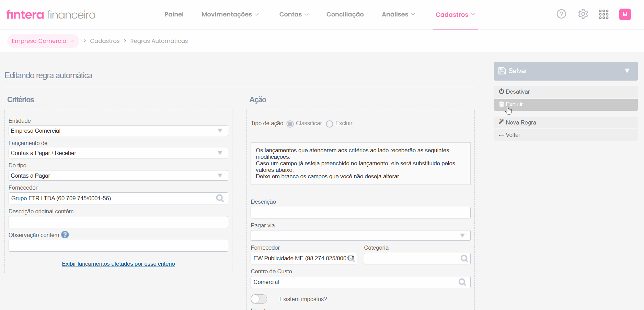Image resolution: width=644 pixels, height=310 pixels.
Task: Open the apps grid icon
Action: pos(603,14)
